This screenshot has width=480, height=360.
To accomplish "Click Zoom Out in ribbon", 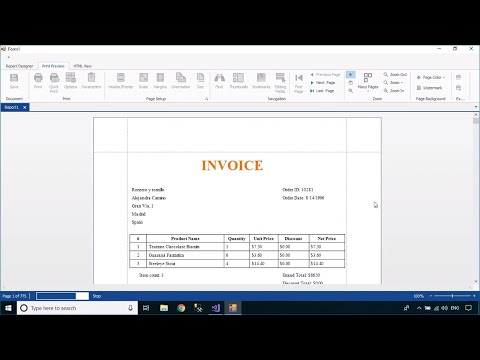I will coord(395,75).
